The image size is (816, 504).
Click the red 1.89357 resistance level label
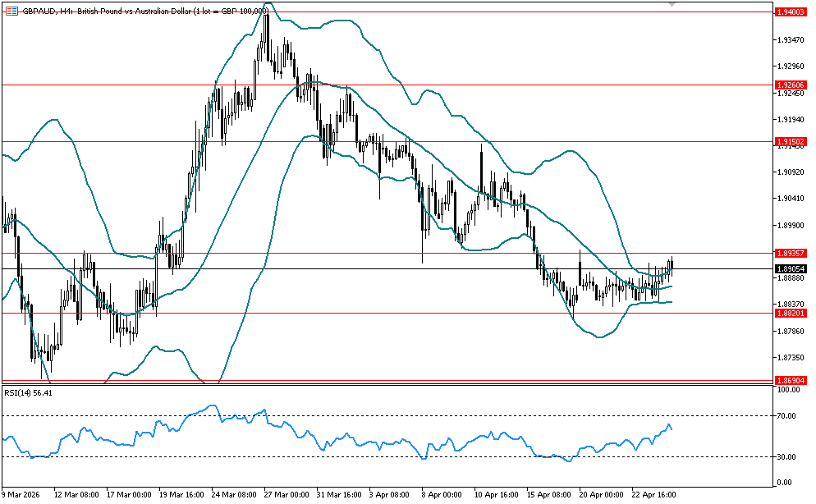790,253
